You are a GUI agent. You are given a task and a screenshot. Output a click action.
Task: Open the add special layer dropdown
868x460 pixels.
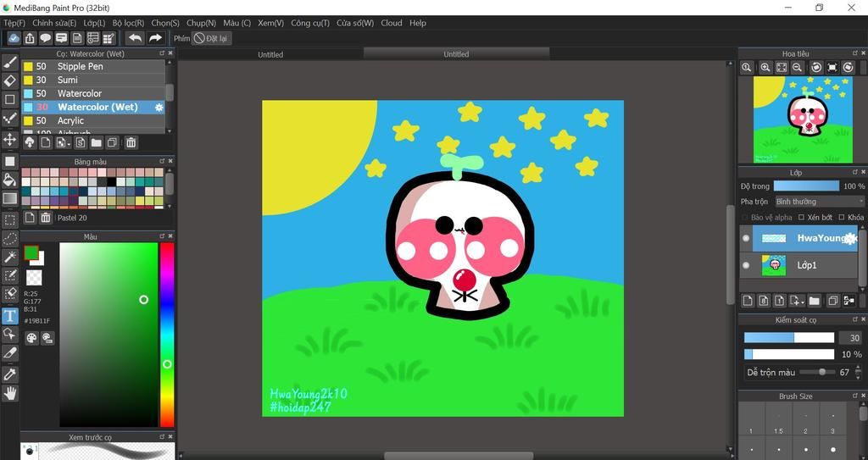click(797, 301)
